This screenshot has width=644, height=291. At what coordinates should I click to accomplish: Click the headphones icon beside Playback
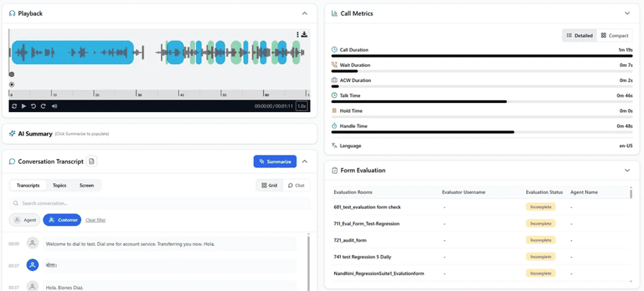tap(12, 13)
